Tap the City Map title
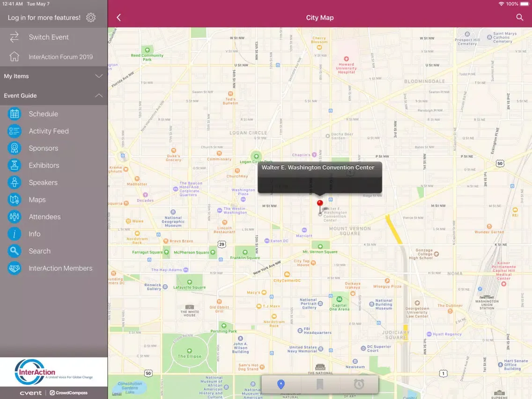The image size is (532, 399). (319, 18)
